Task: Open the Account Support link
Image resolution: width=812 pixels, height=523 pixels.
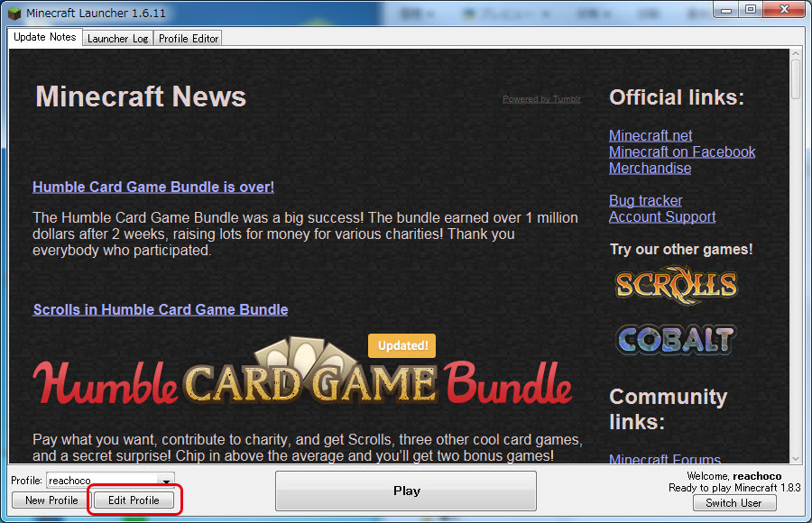Action: pos(662,217)
